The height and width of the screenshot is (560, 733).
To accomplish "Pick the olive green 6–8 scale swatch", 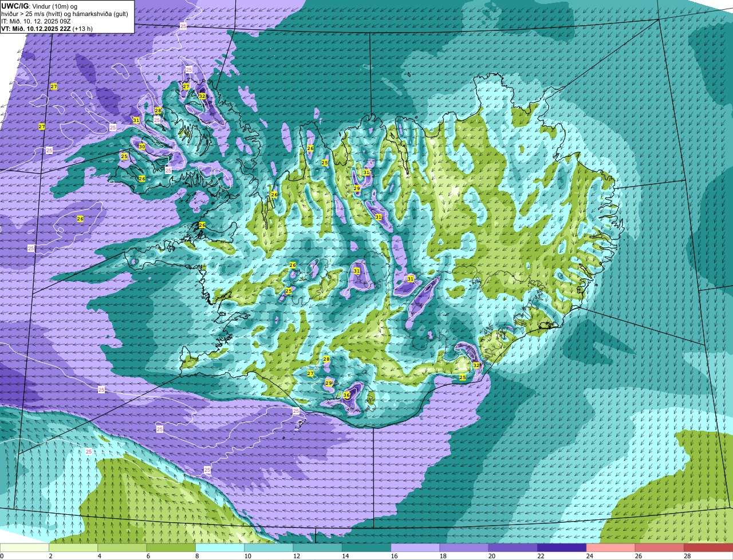I will click(x=171, y=548).
